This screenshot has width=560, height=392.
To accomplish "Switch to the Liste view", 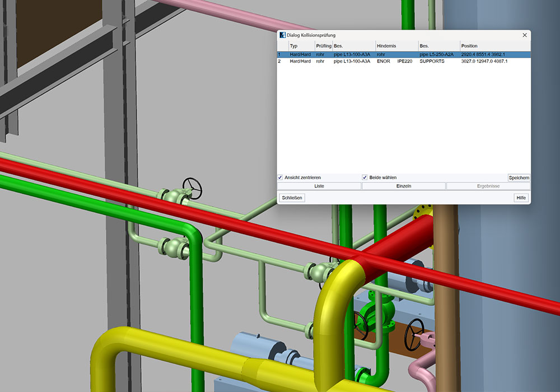I will coord(319,186).
